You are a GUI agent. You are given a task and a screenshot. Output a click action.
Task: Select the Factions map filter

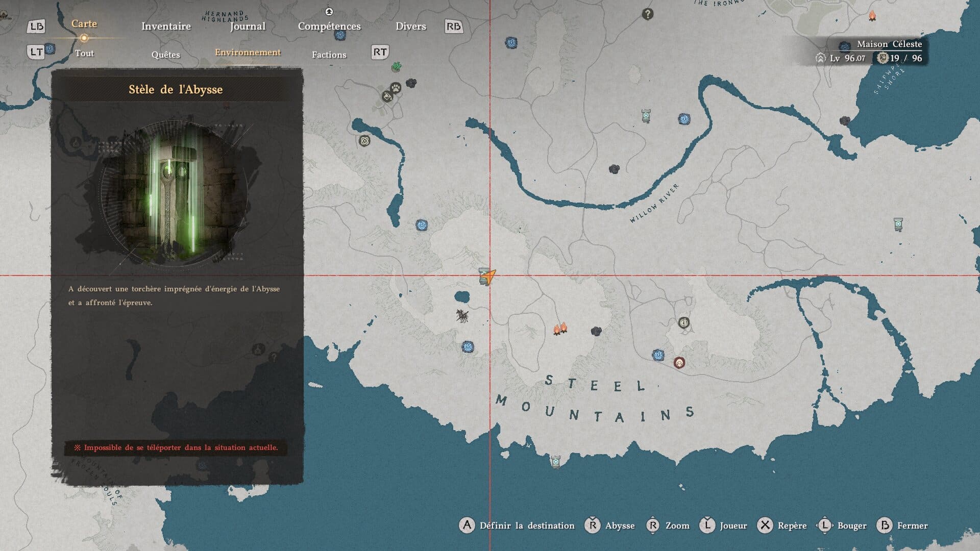click(x=329, y=55)
